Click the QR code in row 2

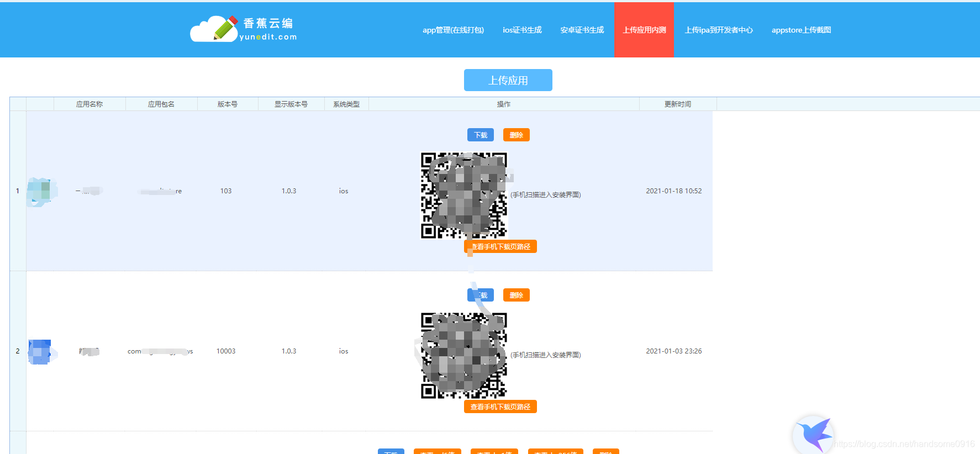click(464, 356)
